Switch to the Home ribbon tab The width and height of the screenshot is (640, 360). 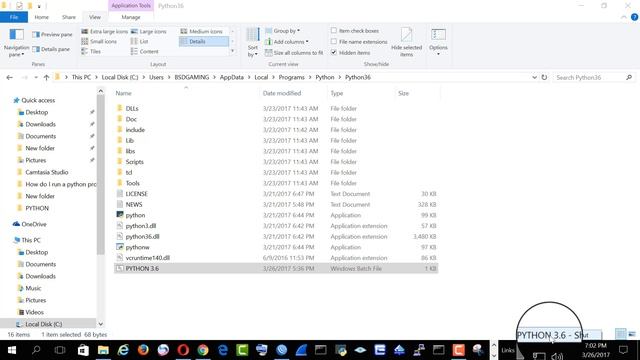pos(41,17)
